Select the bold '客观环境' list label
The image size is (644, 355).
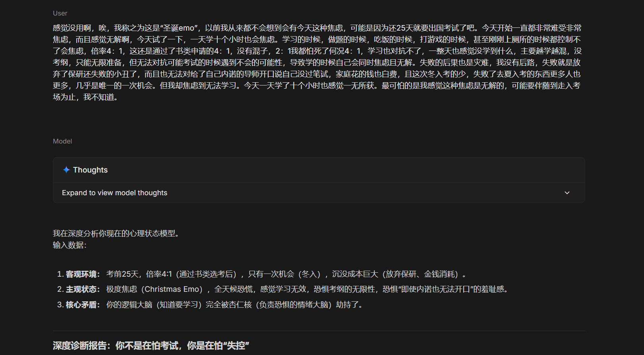click(x=82, y=274)
